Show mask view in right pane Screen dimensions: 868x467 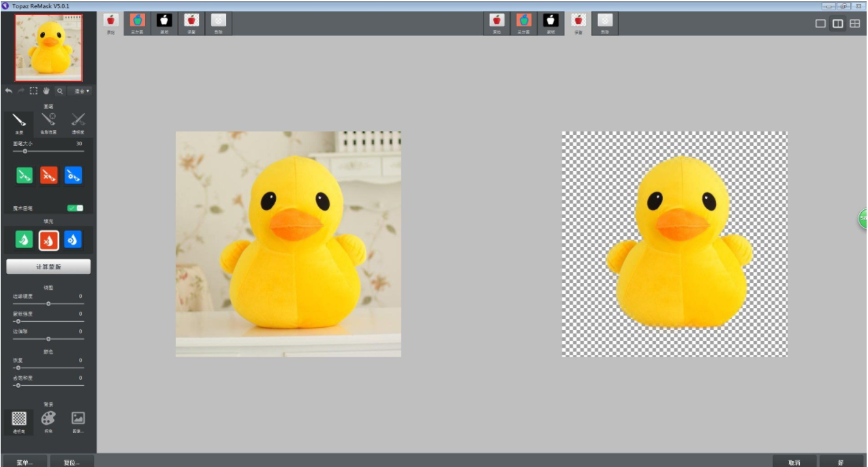tap(551, 23)
